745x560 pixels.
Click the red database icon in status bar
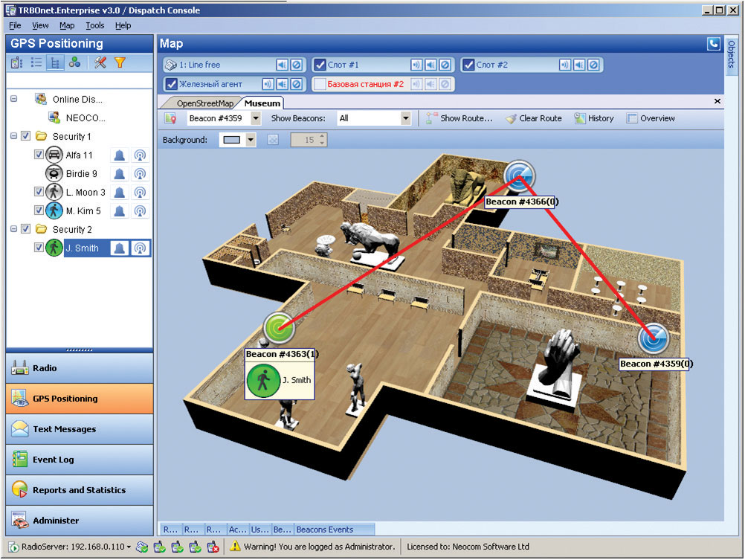pos(213,547)
